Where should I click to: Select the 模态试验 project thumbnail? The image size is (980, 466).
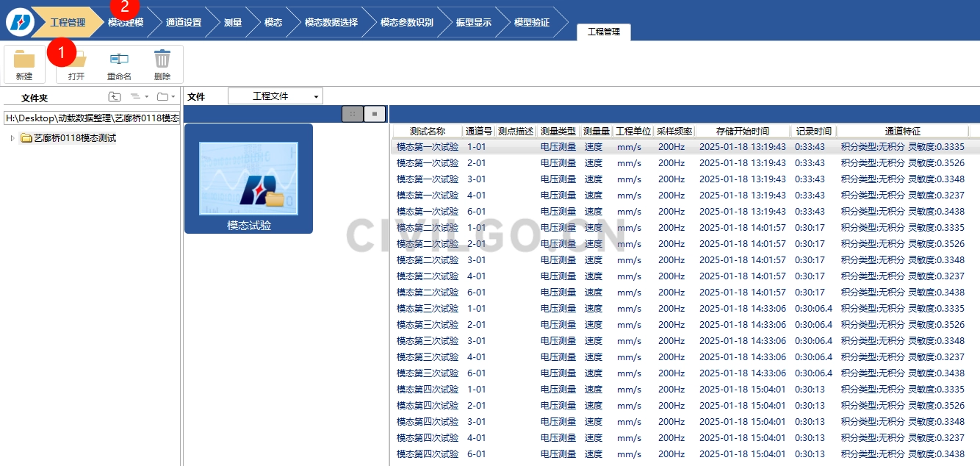248,179
